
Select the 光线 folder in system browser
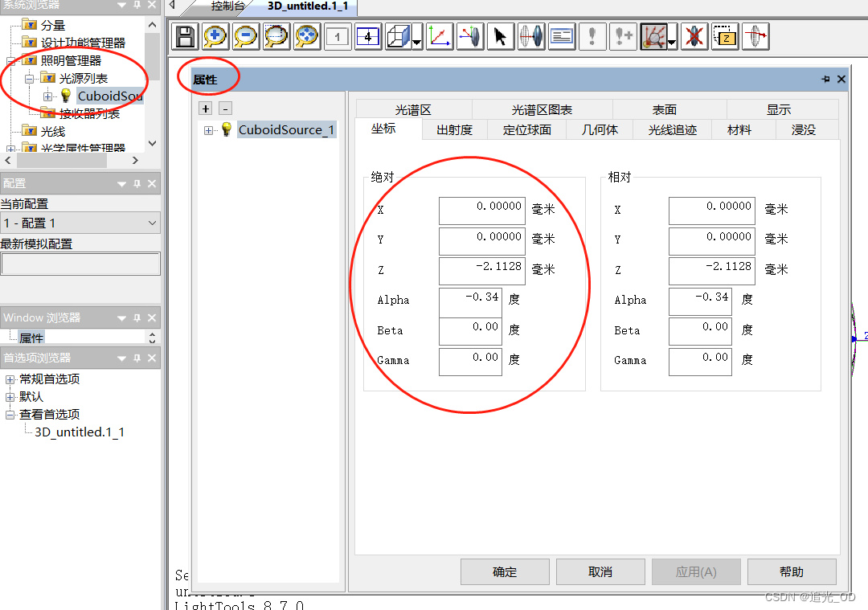[52, 132]
